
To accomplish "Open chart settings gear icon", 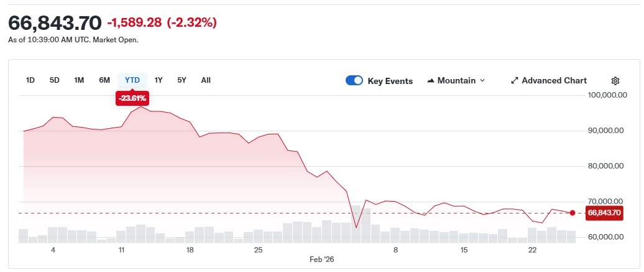I will (x=615, y=80).
